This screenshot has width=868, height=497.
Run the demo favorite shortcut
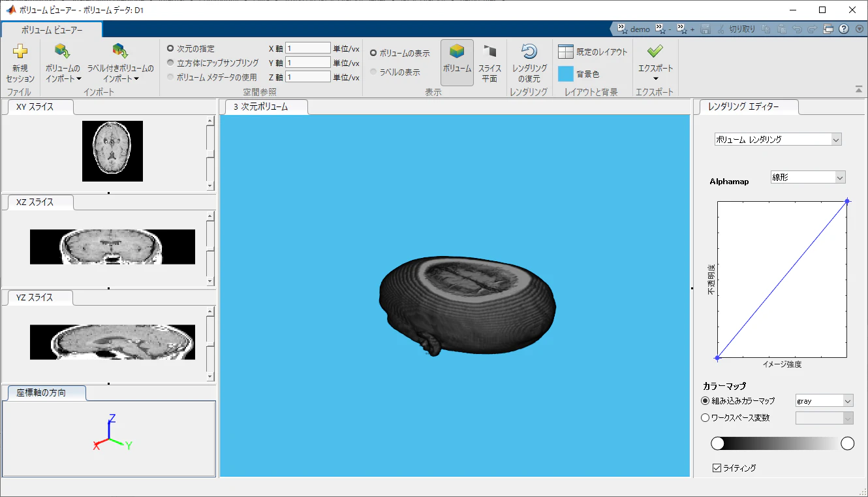pyautogui.click(x=634, y=29)
